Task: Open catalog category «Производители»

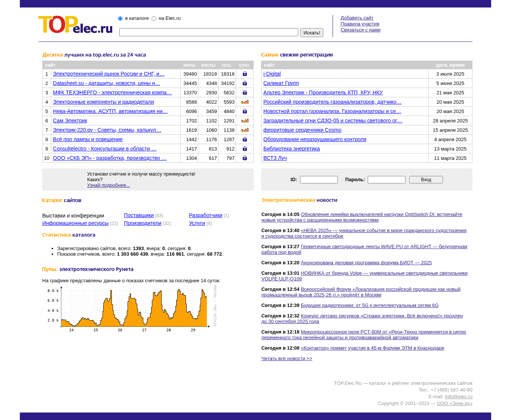Action: point(143,223)
